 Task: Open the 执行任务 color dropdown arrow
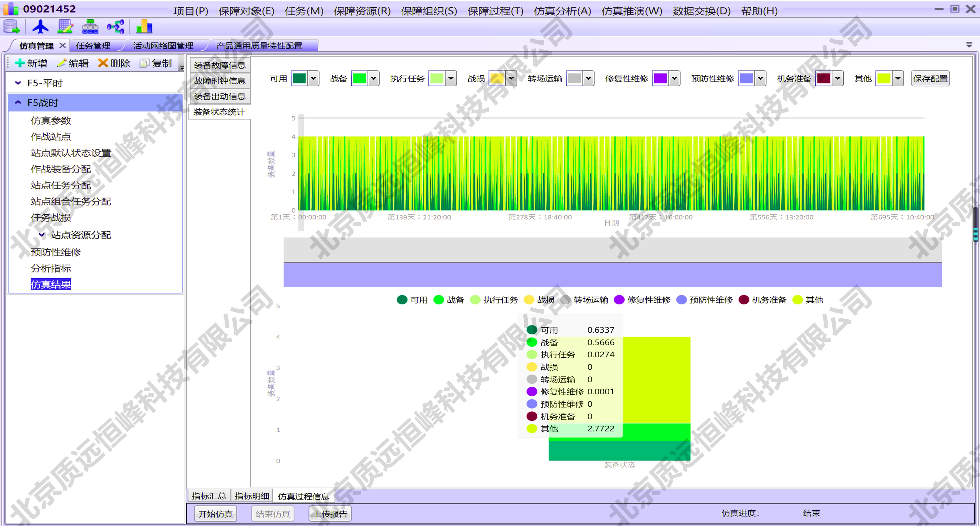coord(451,79)
